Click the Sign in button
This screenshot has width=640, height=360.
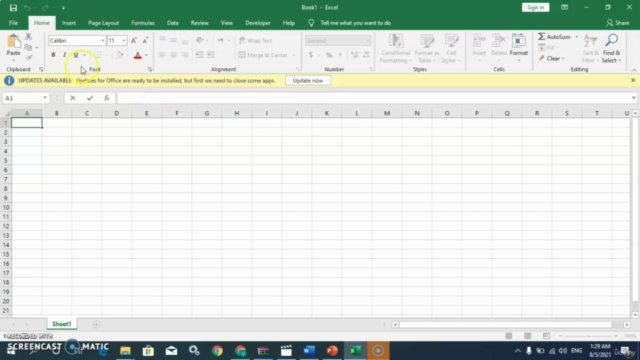(x=535, y=7)
